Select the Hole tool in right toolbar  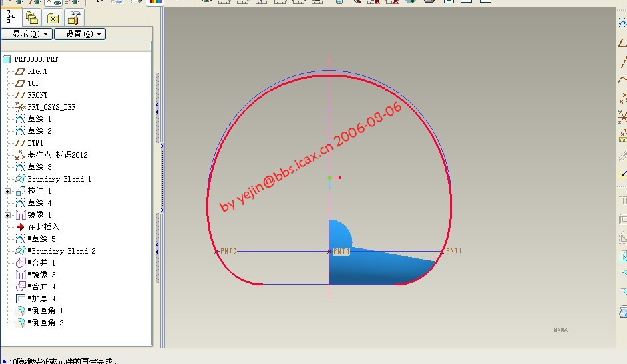(623, 200)
